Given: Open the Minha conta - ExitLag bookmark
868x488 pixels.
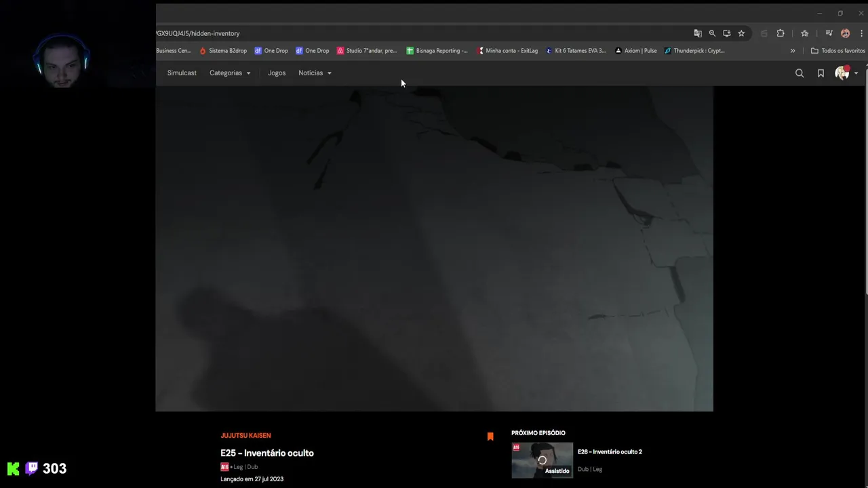Looking at the screenshot, I should (507, 51).
